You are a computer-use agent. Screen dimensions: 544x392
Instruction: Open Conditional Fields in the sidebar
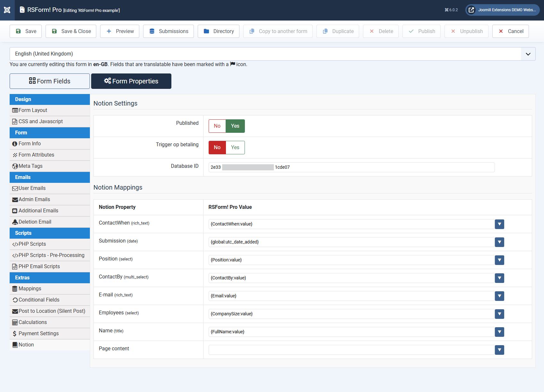[39, 300]
